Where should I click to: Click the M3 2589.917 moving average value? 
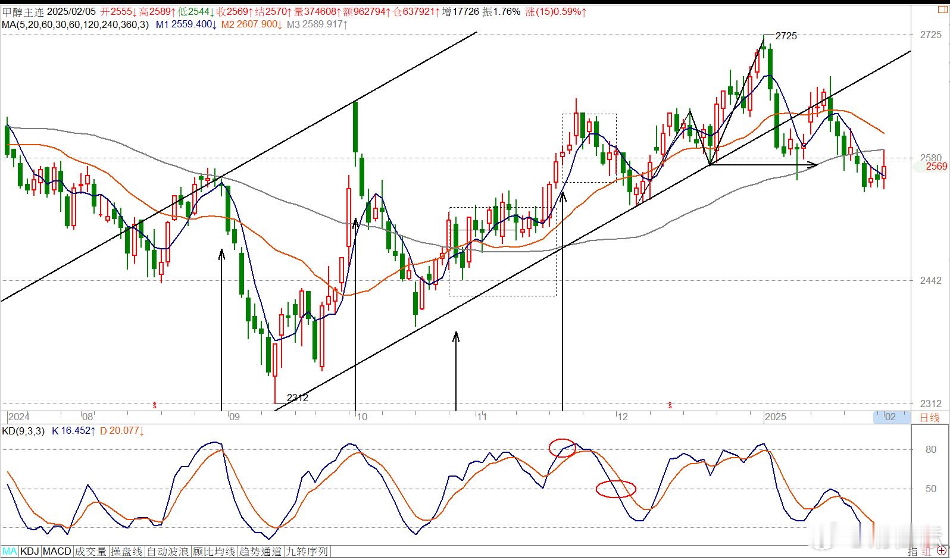(317, 24)
